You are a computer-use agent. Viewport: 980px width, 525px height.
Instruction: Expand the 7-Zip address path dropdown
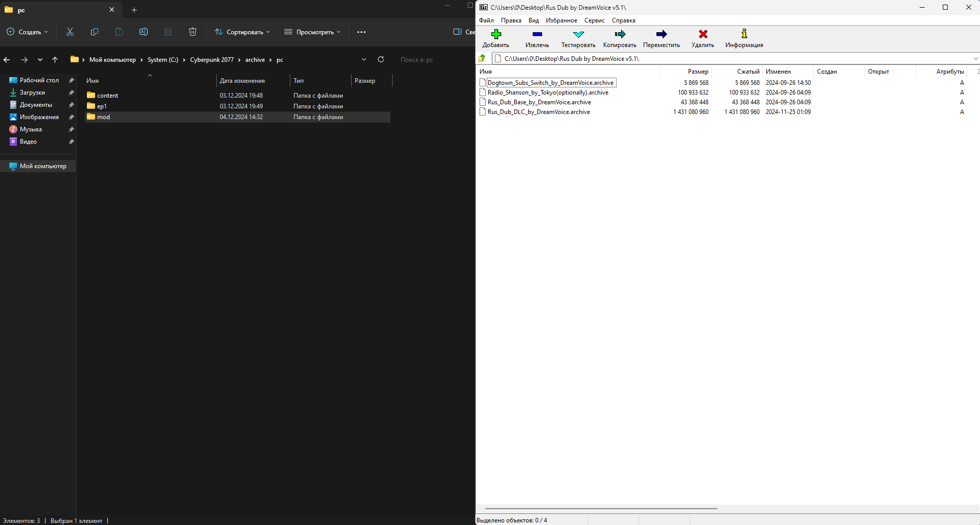(975, 58)
